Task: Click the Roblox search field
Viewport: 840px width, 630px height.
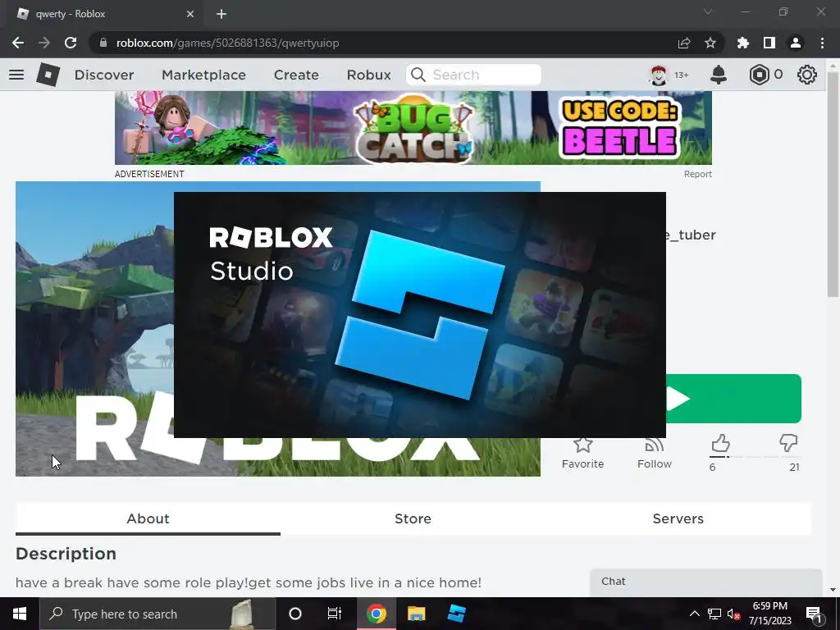Action: pyautogui.click(x=473, y=75)
